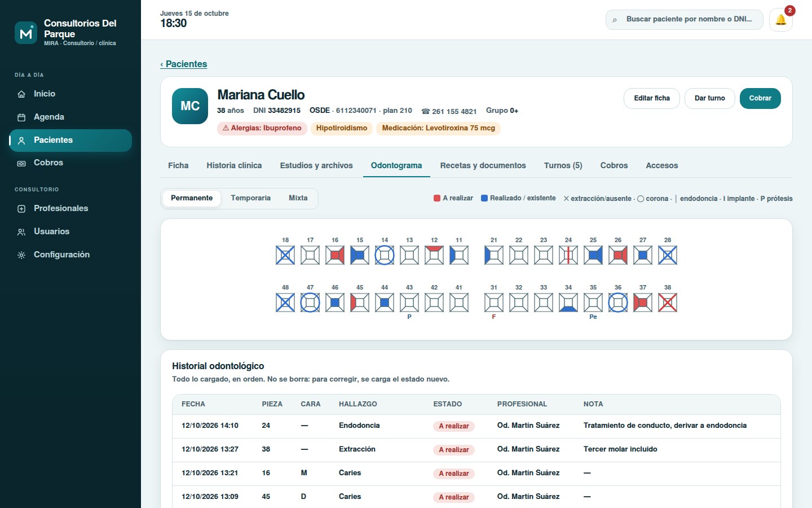Go to Recetas y documentos tab

[483, 165]
